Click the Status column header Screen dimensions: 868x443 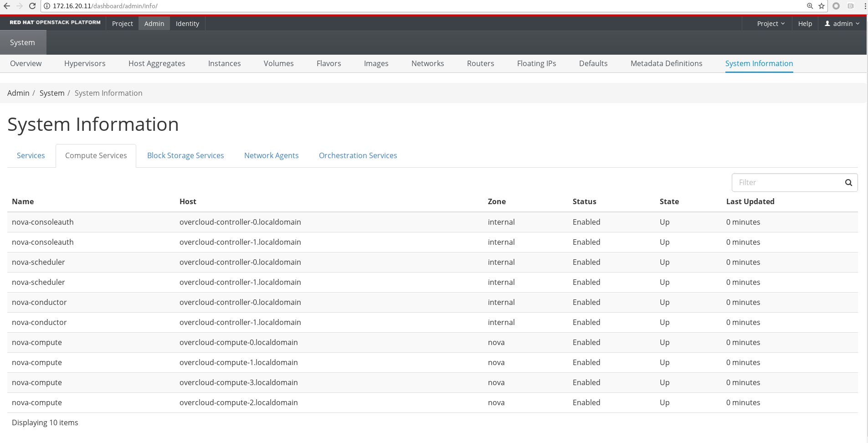(x=585, y=201)
